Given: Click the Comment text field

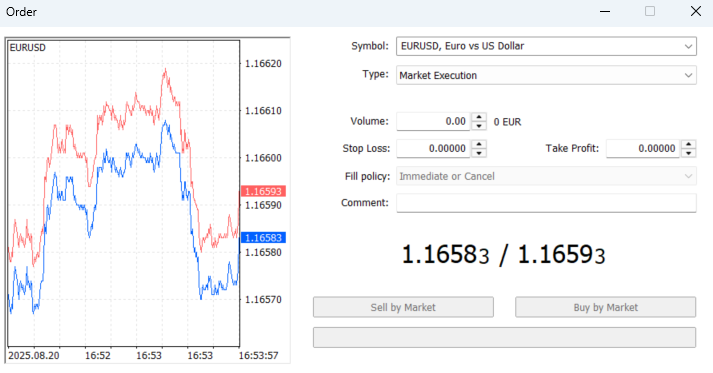Looking at the screenshot, I should click(546, 203).
